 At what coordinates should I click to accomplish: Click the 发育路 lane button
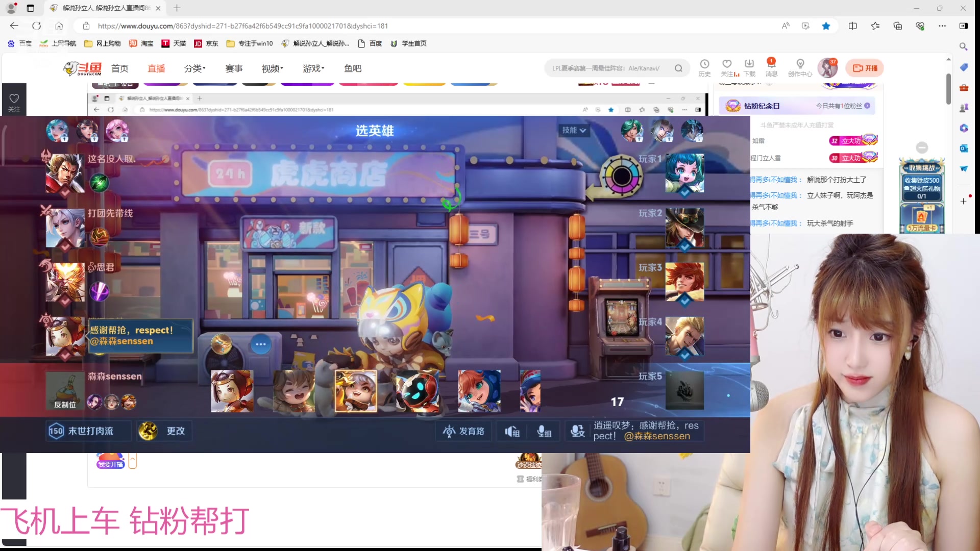[463, 432]
